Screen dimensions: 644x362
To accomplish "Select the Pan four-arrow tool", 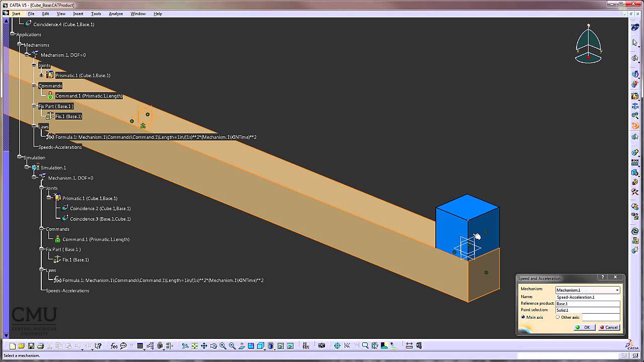I will click(204, 346).
